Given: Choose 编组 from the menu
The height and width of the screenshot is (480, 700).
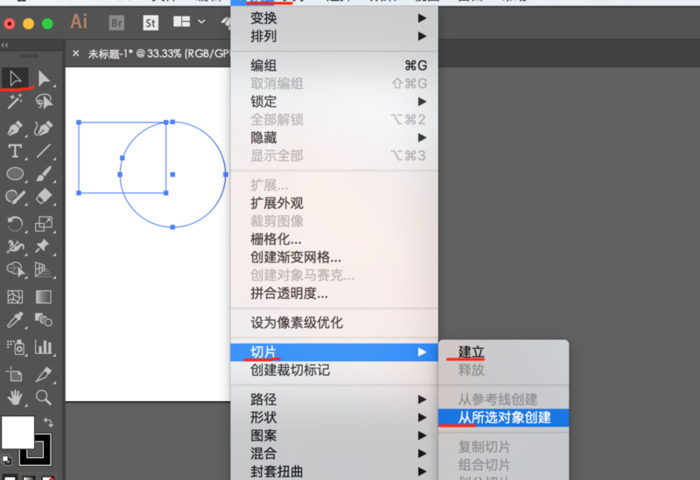Looking at the screenshot, I should coord(334,66).
